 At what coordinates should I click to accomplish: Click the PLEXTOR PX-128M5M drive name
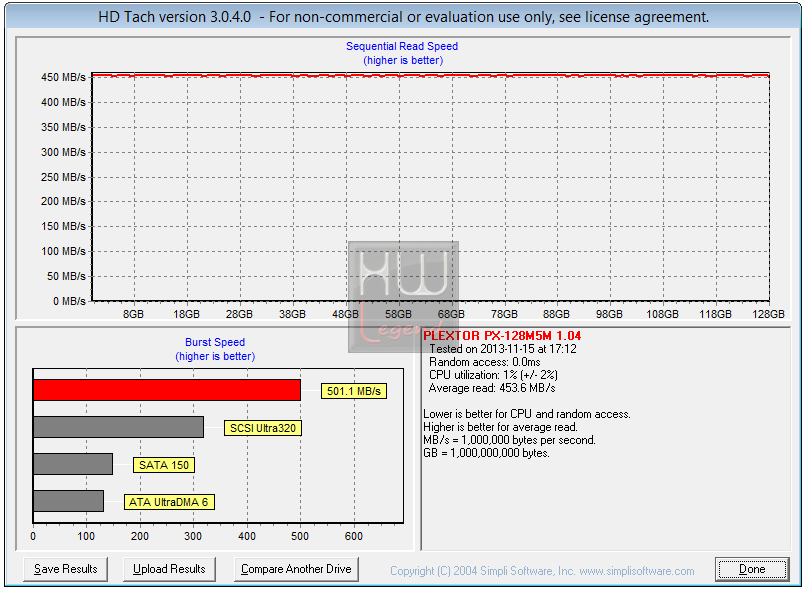point(502,336)
